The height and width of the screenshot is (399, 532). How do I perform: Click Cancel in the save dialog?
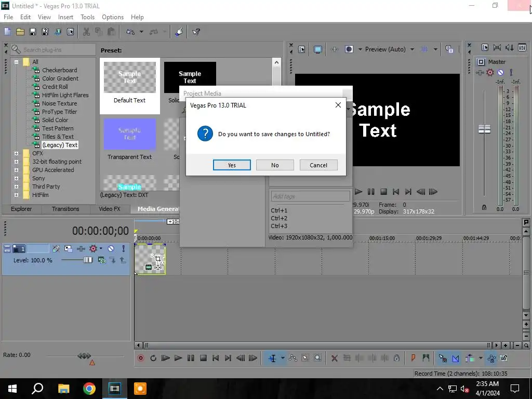pos(318,165)
